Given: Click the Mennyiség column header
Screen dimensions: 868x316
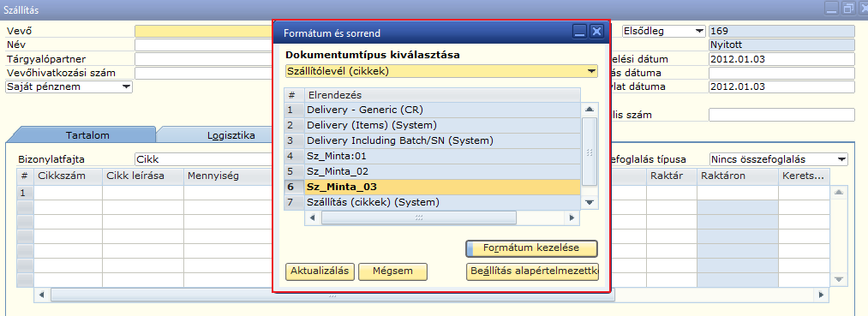Looking at the screenshot, I should (x=228, y=176).
